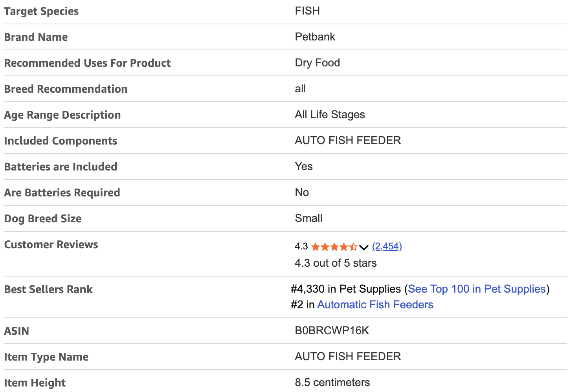569x392 pixels.
Task: Expand the rating breakdown chevron
Action: (x=364, y=247)
